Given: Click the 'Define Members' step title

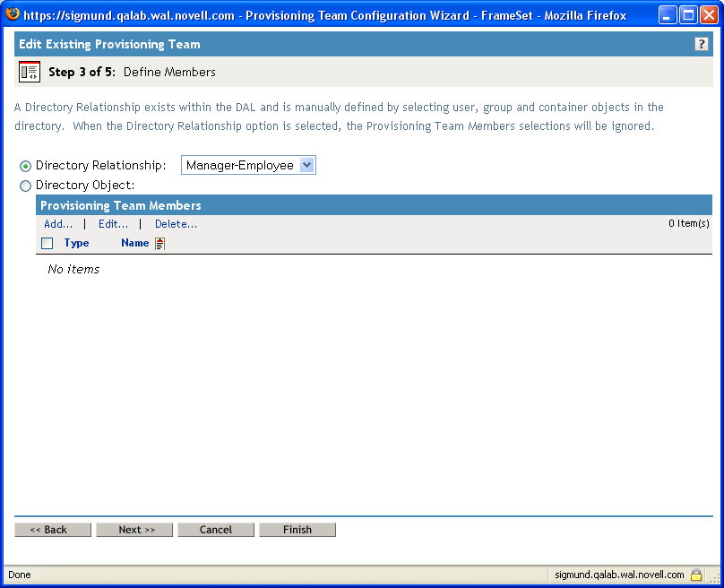Looking at the screenshot, I should click(x=169, y=72).
